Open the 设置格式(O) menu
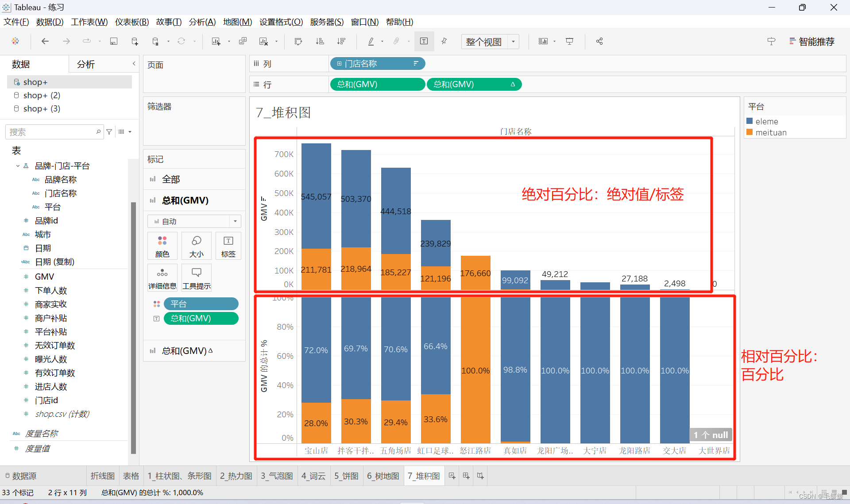Viewport: 850px width, 504px height. (281, 22)
